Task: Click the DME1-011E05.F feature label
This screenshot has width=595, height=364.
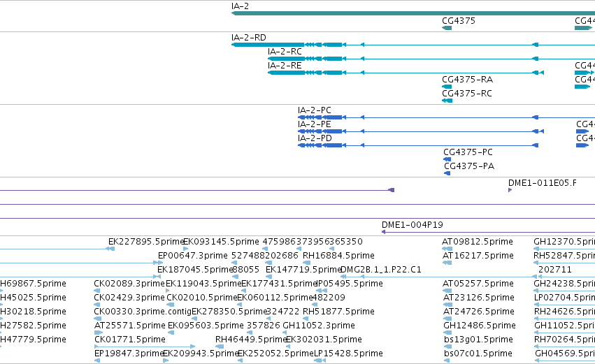Action: (x=543, y=183)
